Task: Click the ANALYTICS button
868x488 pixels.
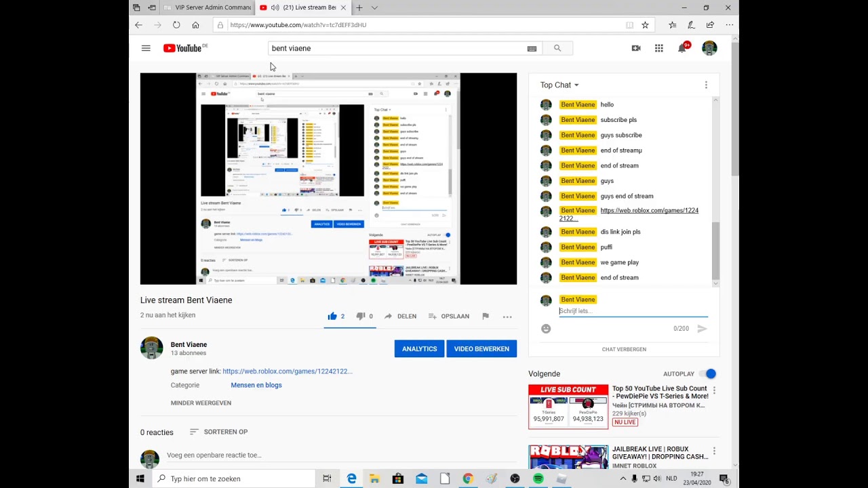Action: click(x=419, y=349)
